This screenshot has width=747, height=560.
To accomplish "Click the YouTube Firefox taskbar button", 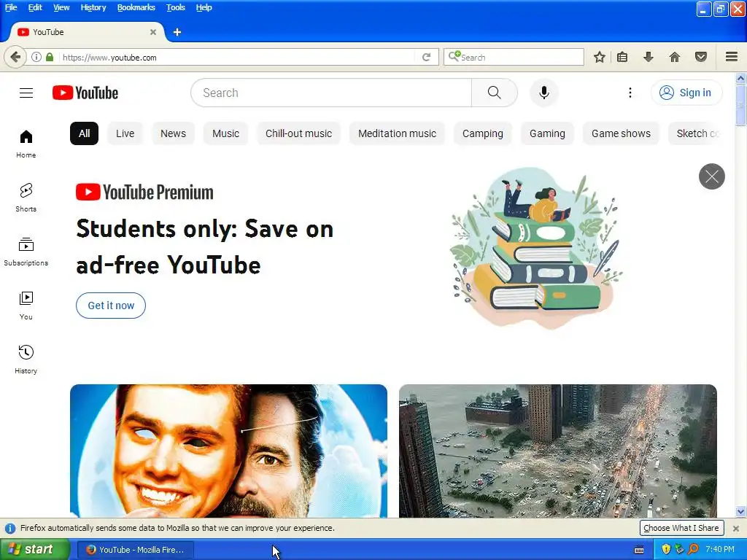I will [136, 550].
